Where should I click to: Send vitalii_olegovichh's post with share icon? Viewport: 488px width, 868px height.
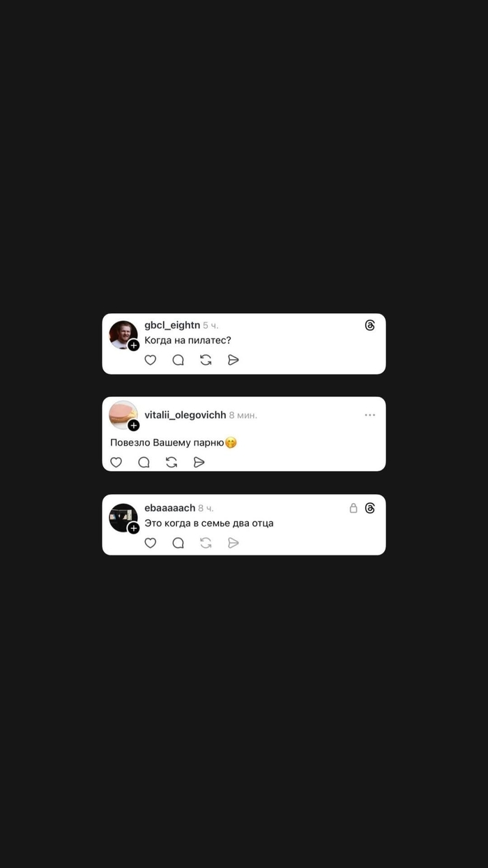(x=199, y=462)
